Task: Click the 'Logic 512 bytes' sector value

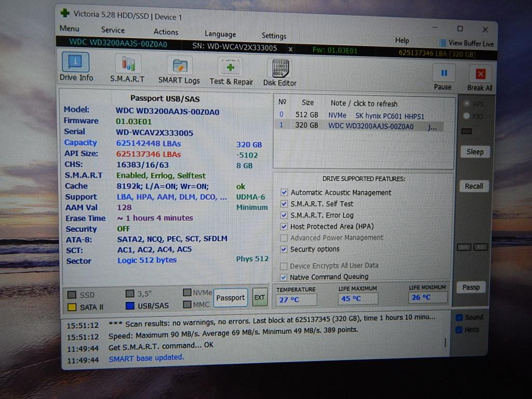Action: [x=147, y=260]
